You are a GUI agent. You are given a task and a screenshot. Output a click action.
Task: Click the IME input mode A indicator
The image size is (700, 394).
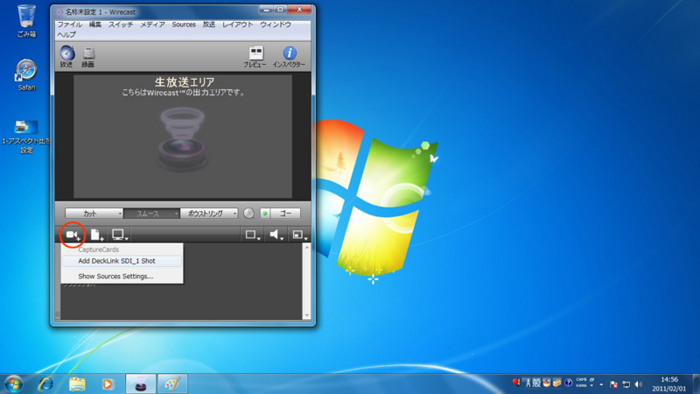pos(528,383)
